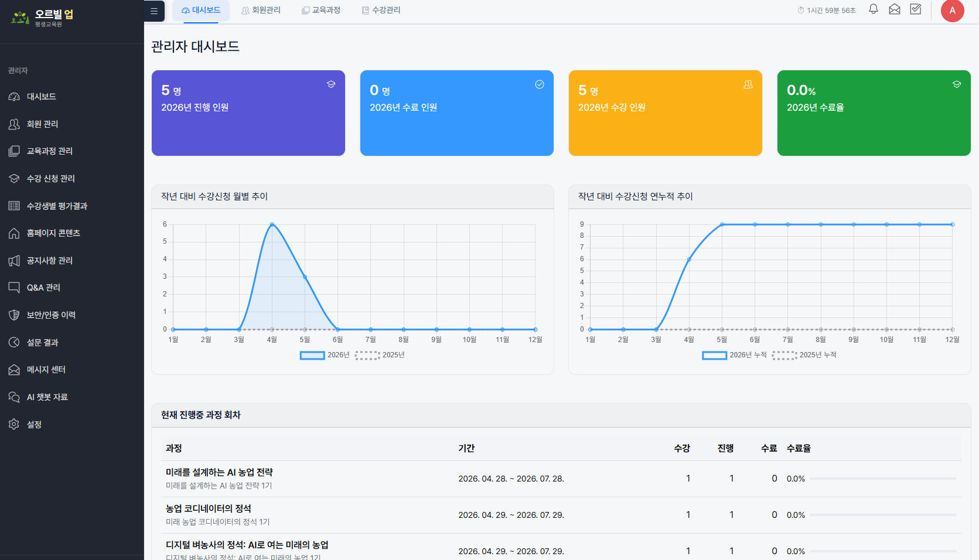Toggle the 2025년 누적 legend item
Image resolution: width=979 pixels, height=560 pixels.
(x=804, y=355)
